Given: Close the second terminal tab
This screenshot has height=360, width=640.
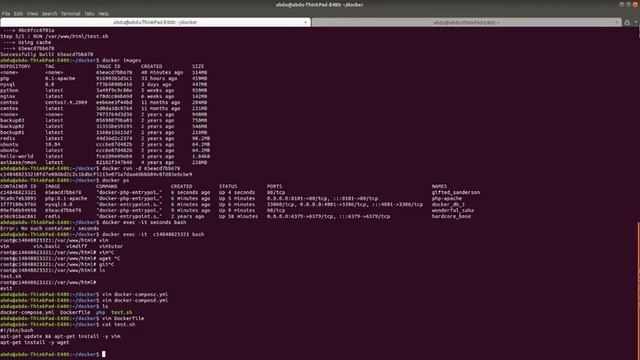Looking at the screenshot, I should 616,22.
